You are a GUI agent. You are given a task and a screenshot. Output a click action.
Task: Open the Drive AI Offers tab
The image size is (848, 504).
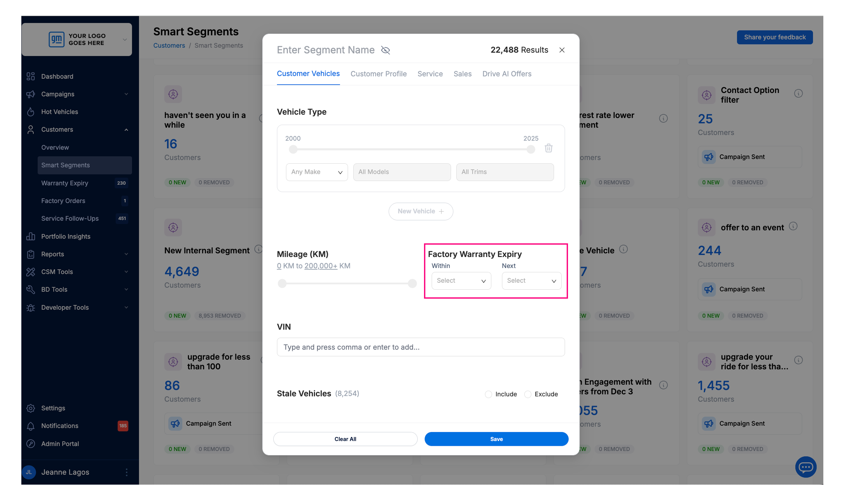click(x=506, y=74)
